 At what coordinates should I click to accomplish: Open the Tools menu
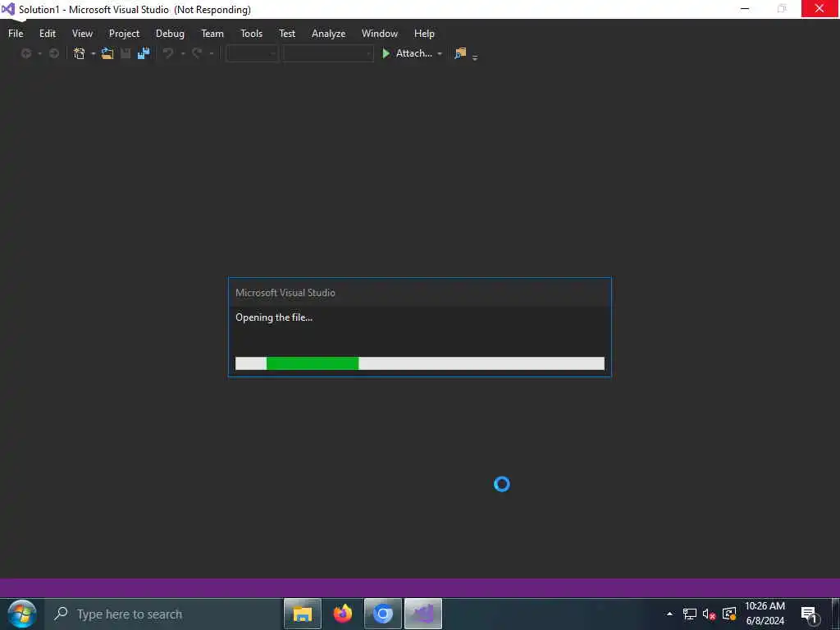pos(251,33)
